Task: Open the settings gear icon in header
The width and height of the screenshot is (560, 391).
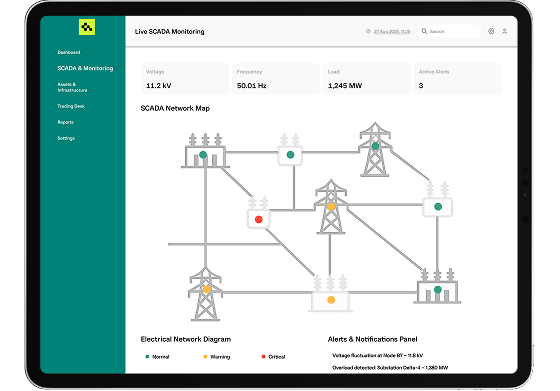Action: [x=491, y=31]
